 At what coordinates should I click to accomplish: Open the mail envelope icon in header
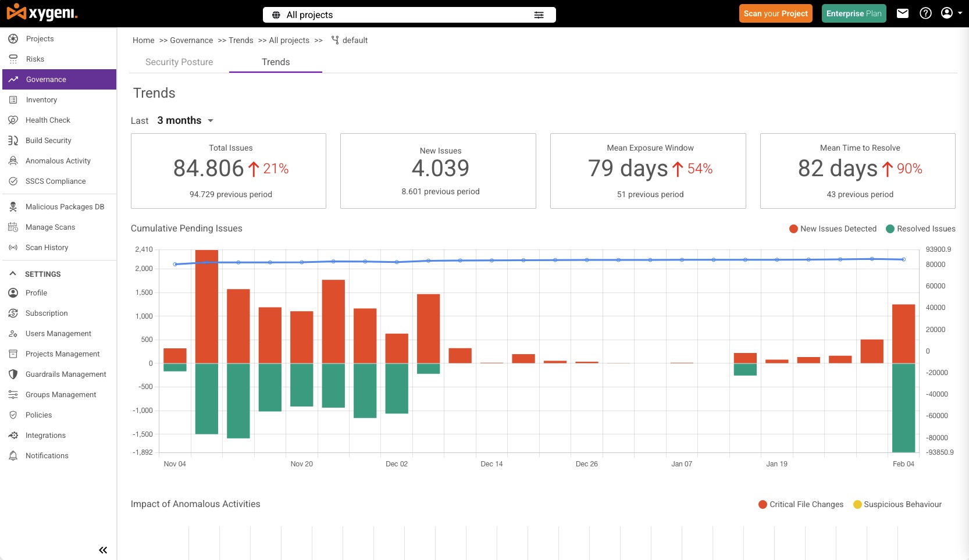pos(903,13)
